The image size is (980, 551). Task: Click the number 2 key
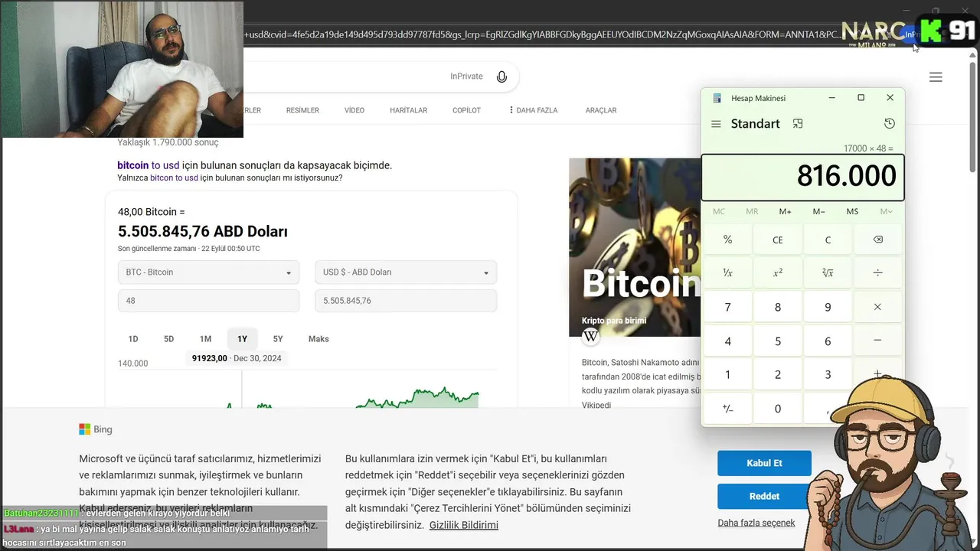778,374
